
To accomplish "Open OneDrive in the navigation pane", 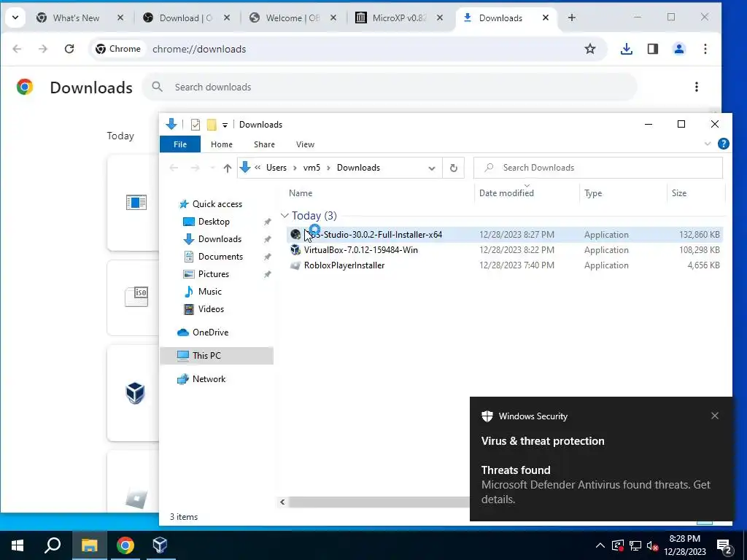I will point(209,332).
